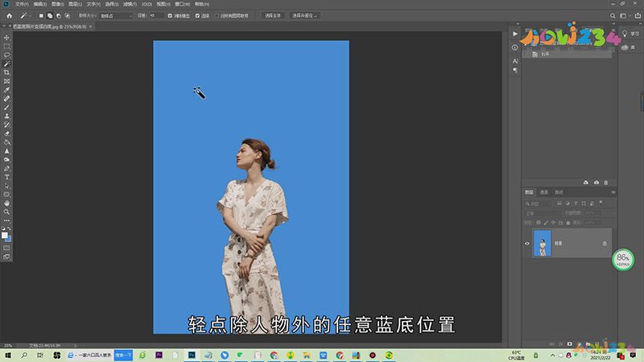This screenshot has height=362, width=644.
Task: Click Select and Mask (选择并遮住) button
Action: 304,15
